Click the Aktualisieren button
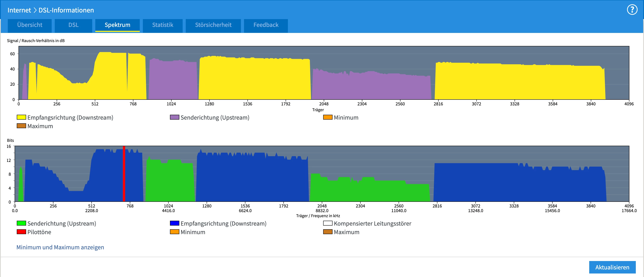The image size is (644, 277). pos(612,267)
